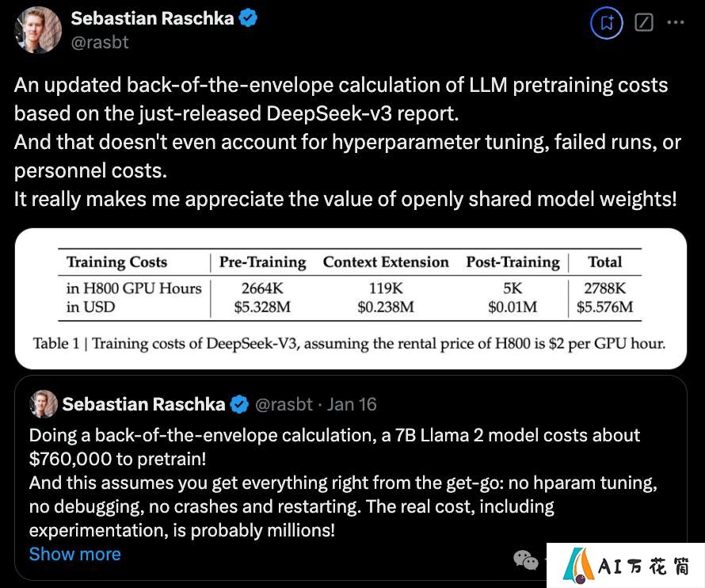Click the AI万花筒 watermark logo
705x588 pixels.
[626, 566]
